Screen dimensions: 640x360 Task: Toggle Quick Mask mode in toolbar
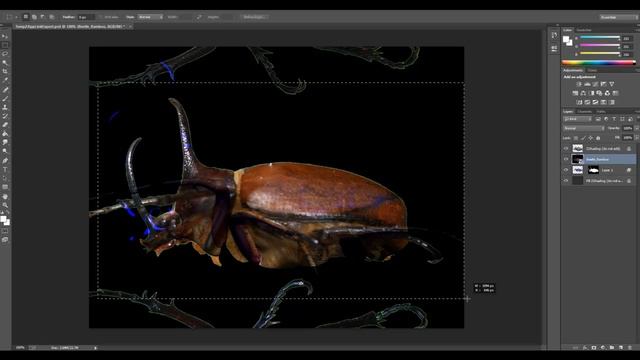5,231
